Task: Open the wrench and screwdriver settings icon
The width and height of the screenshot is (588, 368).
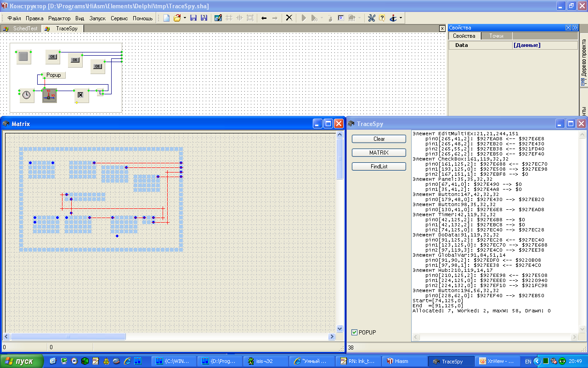Action: click(x=372, y=18)
